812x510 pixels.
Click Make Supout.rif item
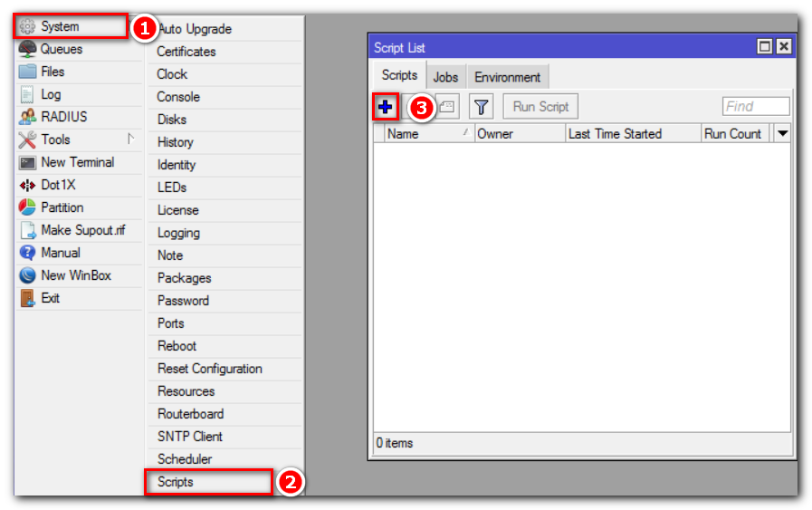click(82, 230)
